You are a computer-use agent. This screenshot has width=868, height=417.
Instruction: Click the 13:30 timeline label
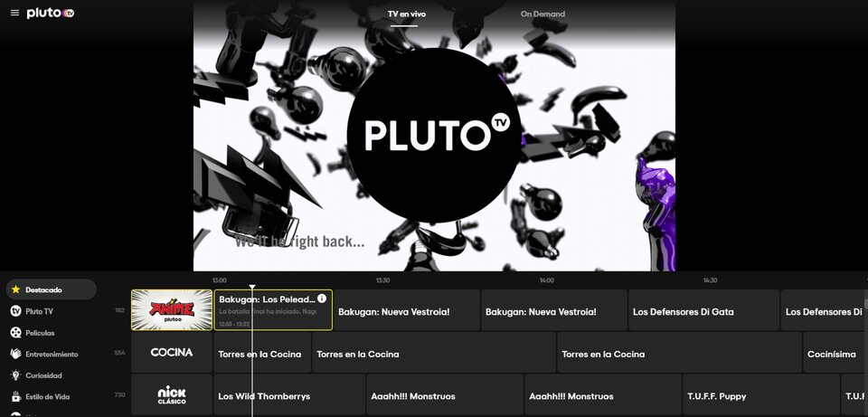(x=382, y=280)
